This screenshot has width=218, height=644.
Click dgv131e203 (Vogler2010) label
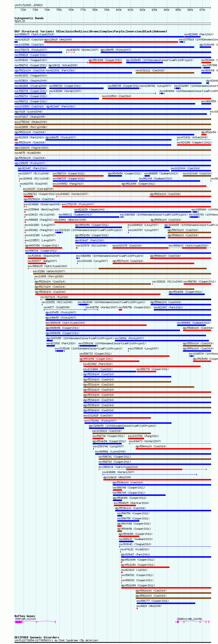pos(31,148)
